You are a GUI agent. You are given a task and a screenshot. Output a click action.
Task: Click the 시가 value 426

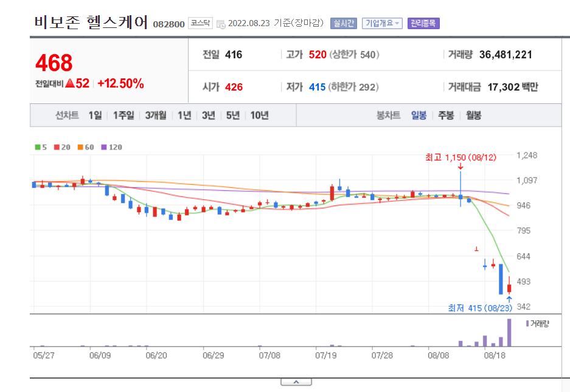pyautogui.click(x=234, y=87)
